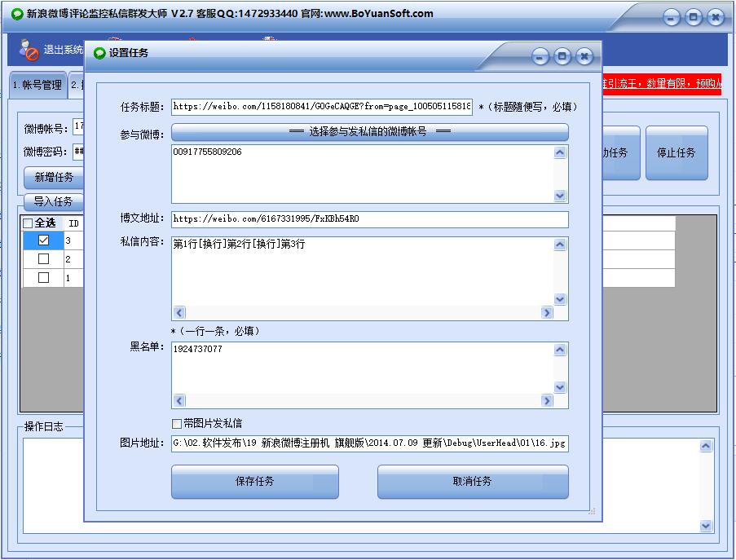
Task: Close the main 群发大师 window
Action: 716,18
